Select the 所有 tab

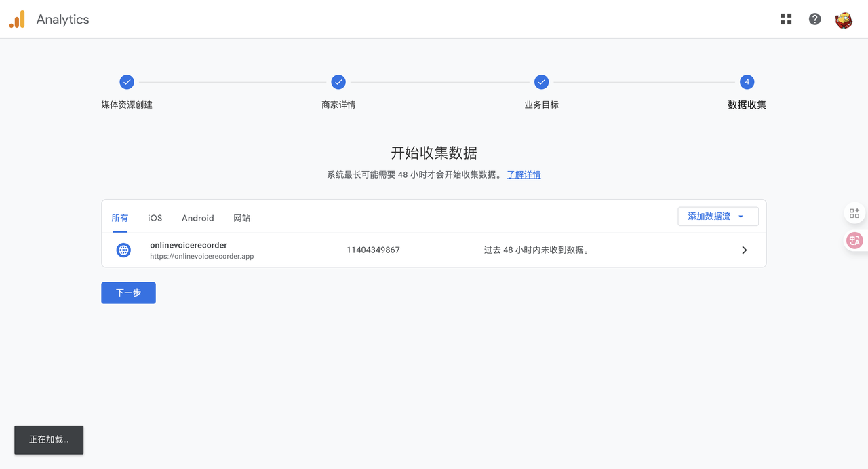point(119,218)
